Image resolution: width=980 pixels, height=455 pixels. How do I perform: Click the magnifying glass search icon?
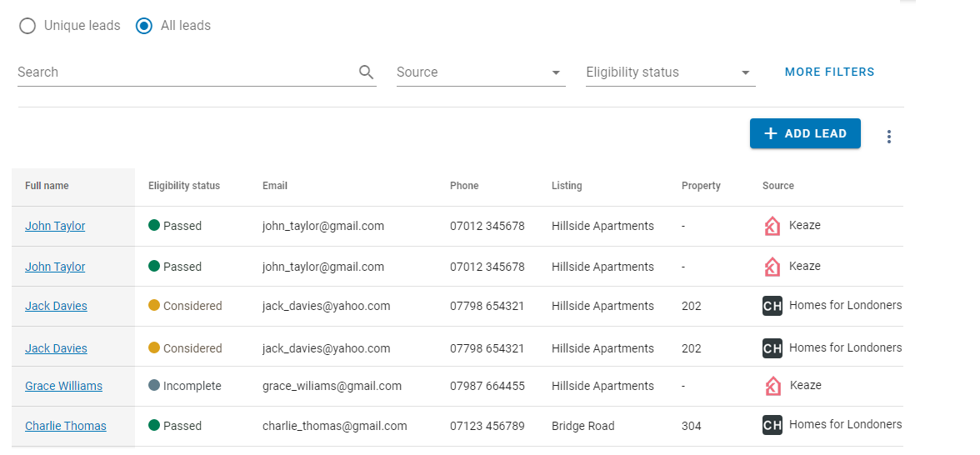[367, 72]
